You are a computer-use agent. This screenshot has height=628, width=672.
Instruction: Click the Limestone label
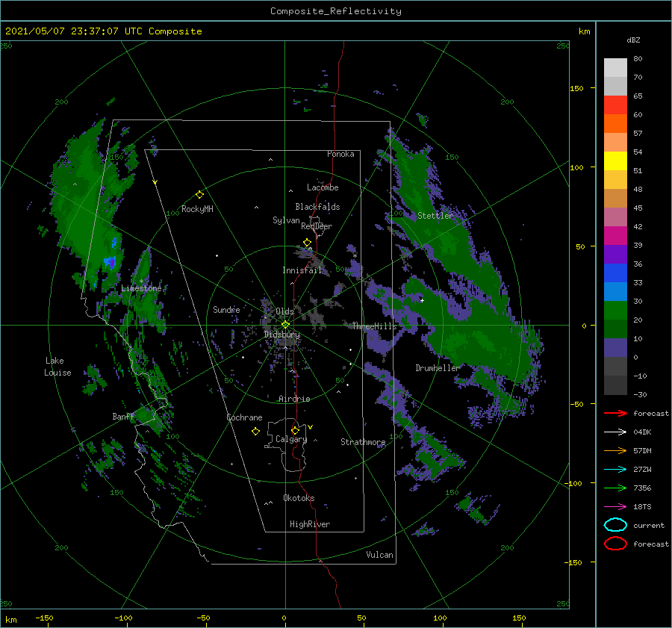click(141, 288)
